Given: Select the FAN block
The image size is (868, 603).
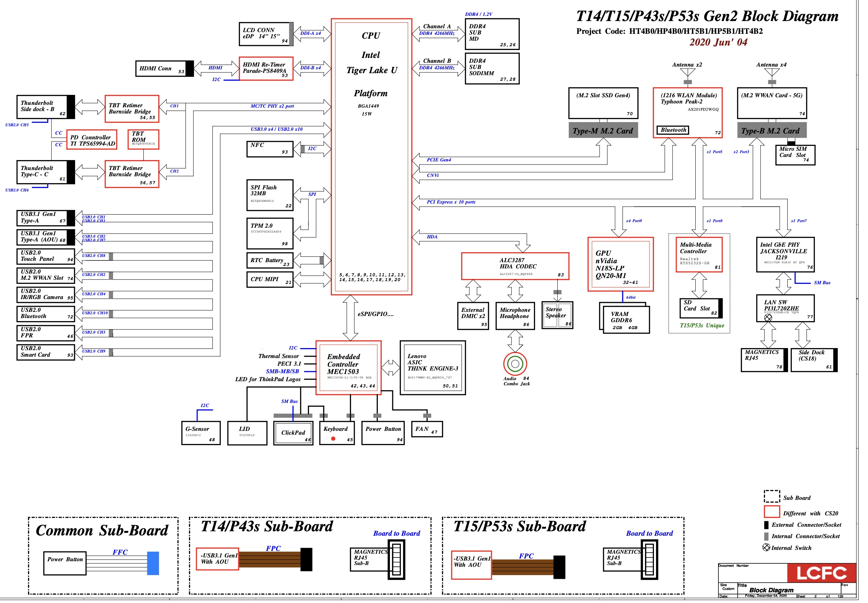Looking at the screenshot, I should (427, 429).
